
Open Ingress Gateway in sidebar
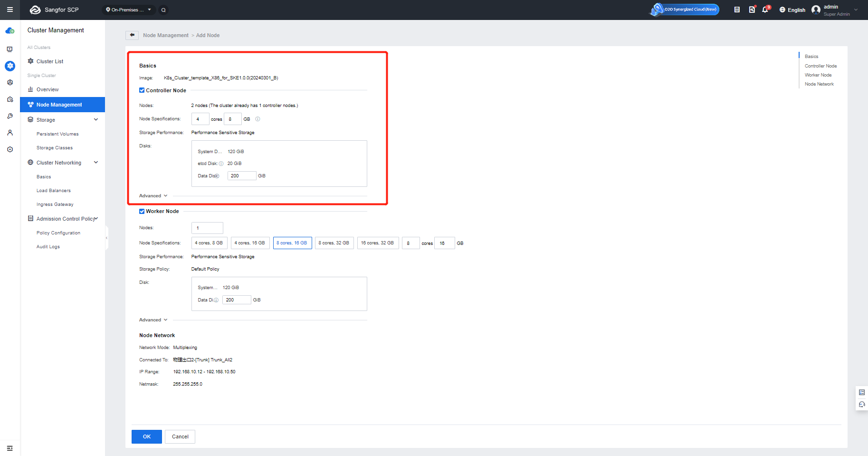(55, 204)
